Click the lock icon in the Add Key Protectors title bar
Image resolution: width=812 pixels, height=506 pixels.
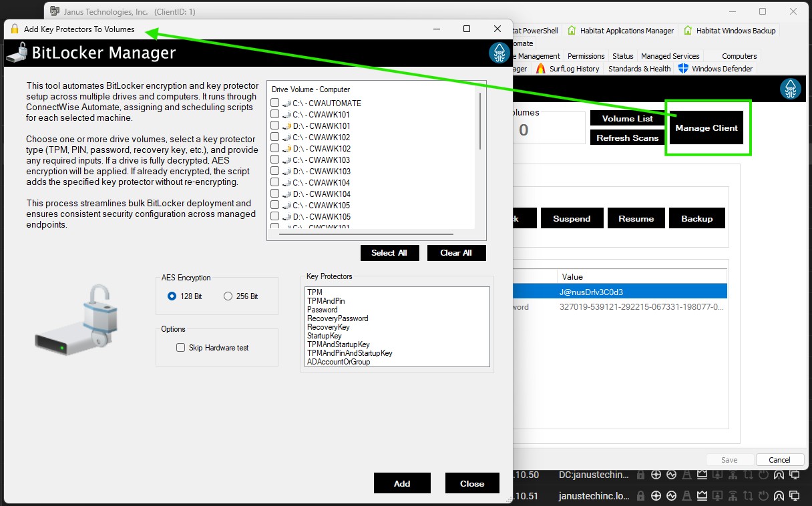14,29
